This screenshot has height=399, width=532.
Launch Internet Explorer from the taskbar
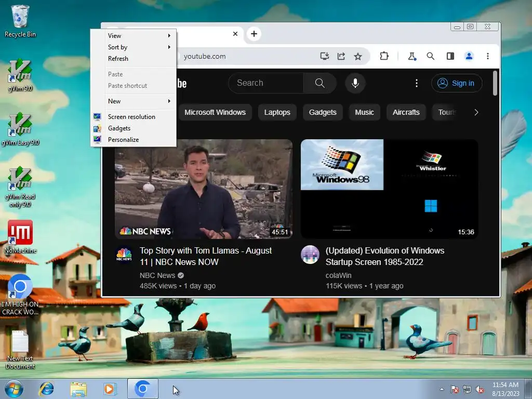click(46, 389)
